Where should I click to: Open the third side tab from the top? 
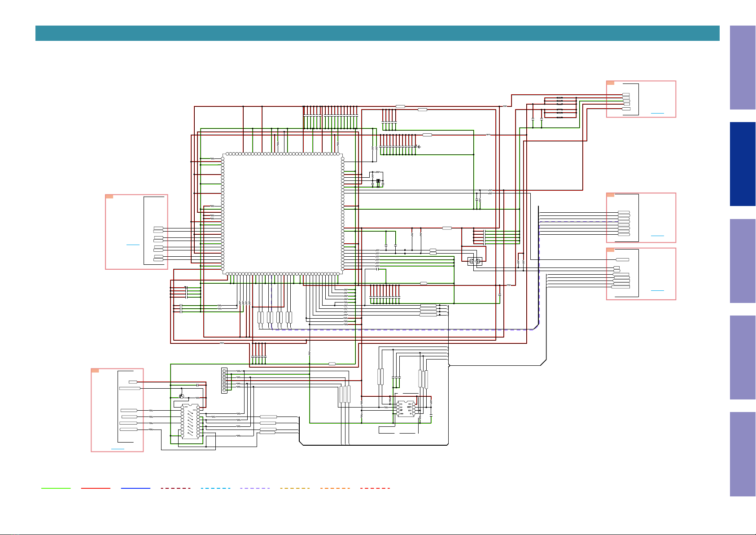(x=743, y=261)
